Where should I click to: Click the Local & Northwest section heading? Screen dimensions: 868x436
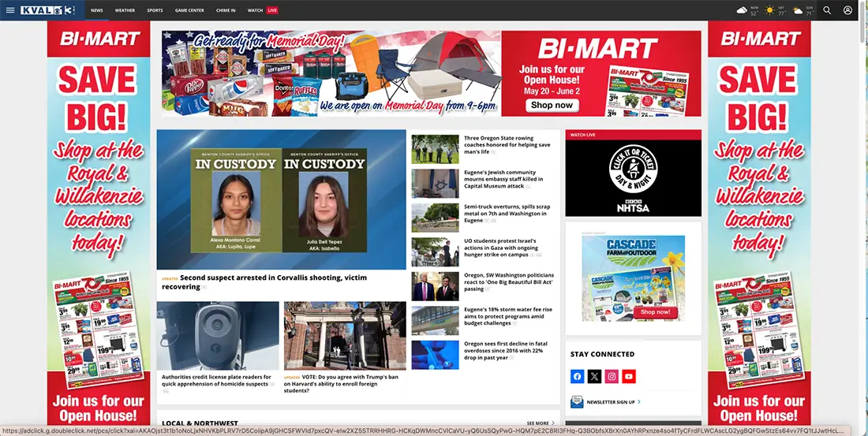200,423
